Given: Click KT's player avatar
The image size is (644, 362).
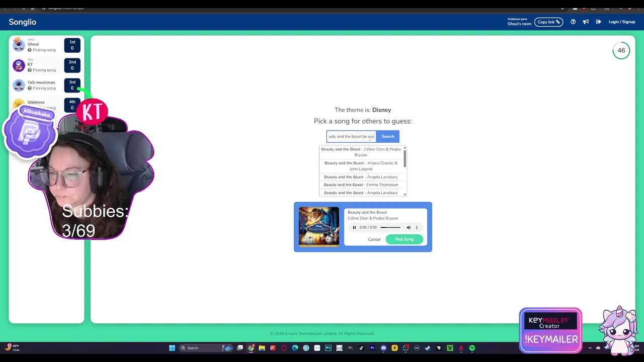Looking at the screenshot, I should pos(19,65).
